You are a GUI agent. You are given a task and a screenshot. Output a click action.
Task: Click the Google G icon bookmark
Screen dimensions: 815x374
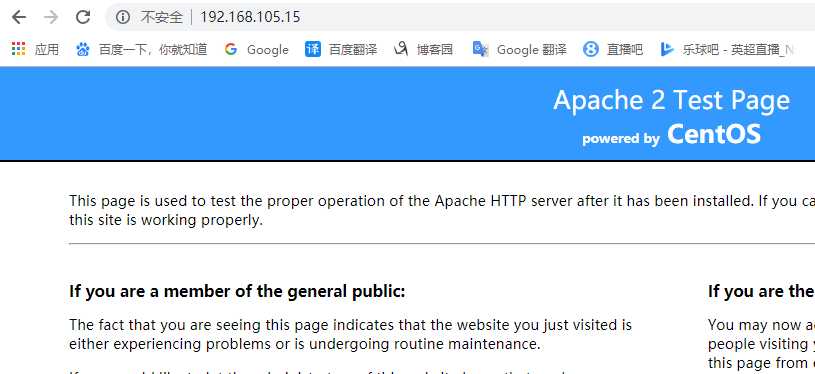pos(231,49)
